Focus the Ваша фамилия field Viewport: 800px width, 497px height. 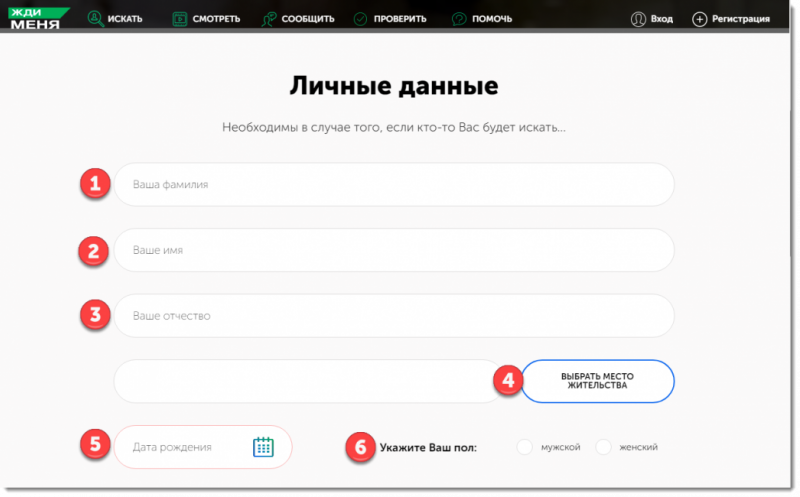click(394, 184)
